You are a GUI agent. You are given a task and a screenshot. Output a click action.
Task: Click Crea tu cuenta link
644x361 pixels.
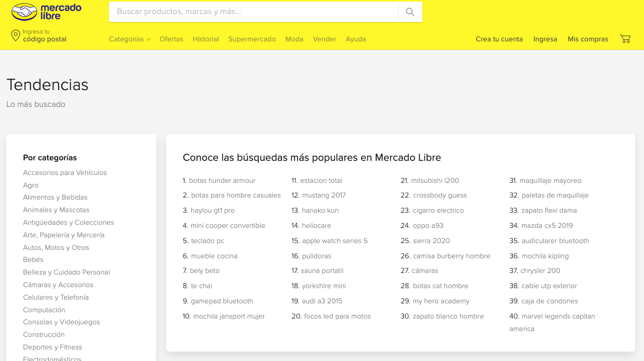pos(499,39)
